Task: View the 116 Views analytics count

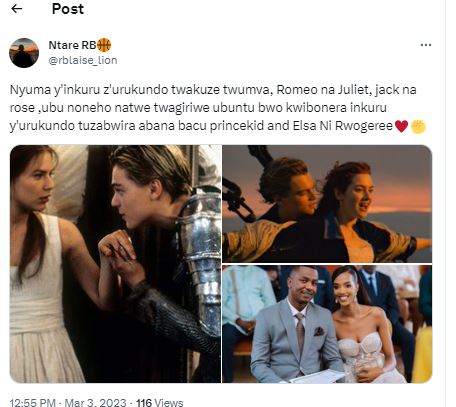Action: click(x=159, y=402)
